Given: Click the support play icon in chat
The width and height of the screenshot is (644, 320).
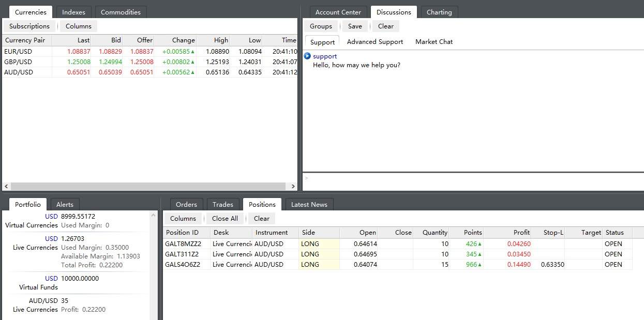Looking at the screenshot, I should tap(307, 56).
